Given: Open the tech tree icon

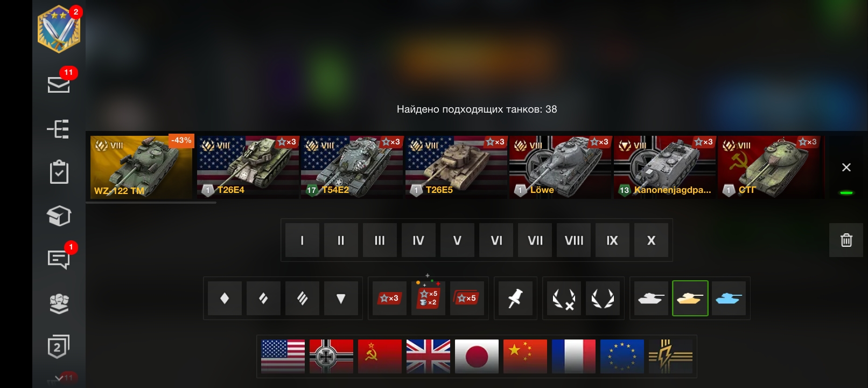Looking at the screenshot, I should pos(59,129).
